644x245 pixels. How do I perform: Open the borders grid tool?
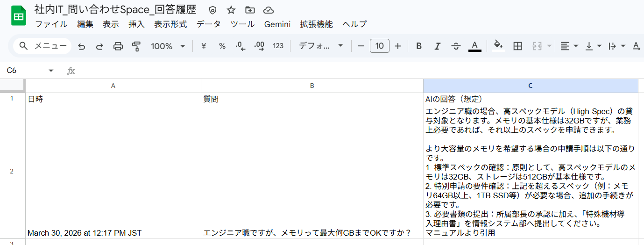(x=517, y=46)
